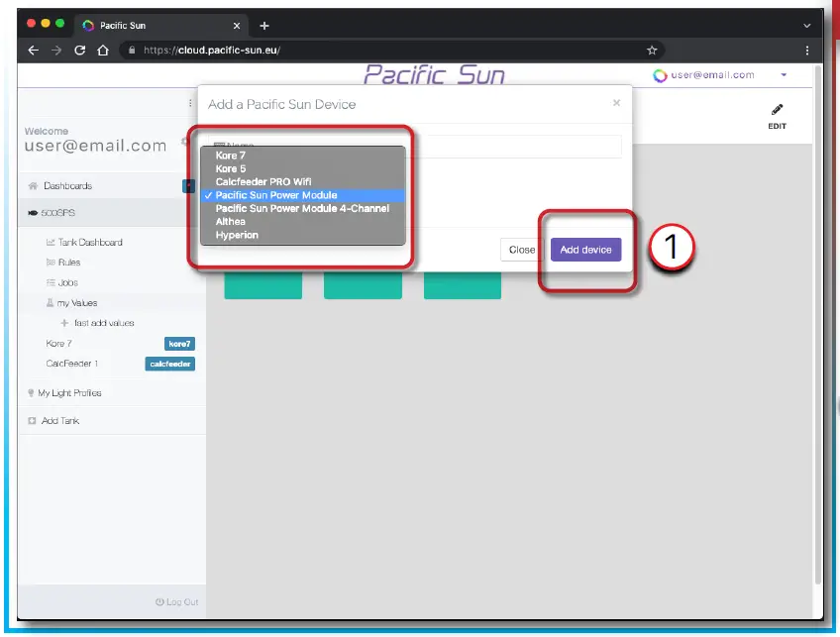Click Add Tank in the sidebar
Screen dimensions: 840x637
click(x=60, y=421)
